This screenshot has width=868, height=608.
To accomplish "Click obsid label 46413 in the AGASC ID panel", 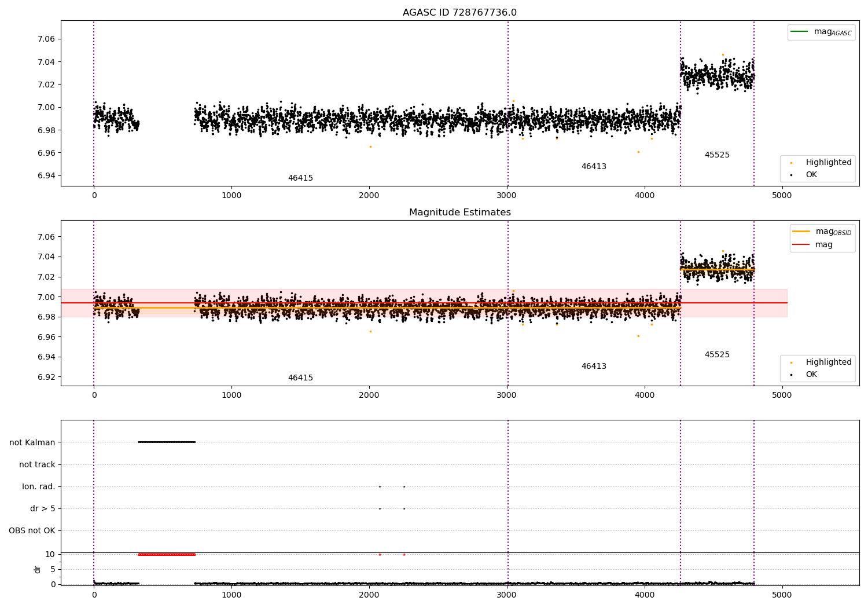I will tap(594, 167).
